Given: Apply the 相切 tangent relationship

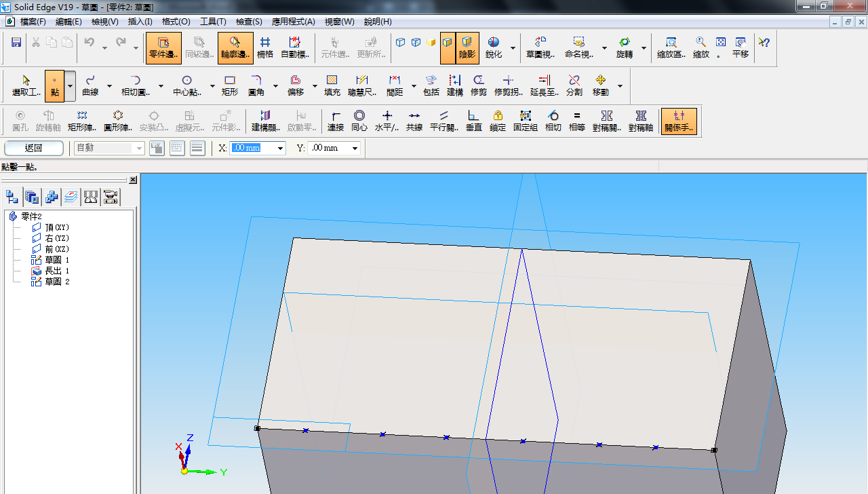Looking at the screenshot, I should pos(553,121).
